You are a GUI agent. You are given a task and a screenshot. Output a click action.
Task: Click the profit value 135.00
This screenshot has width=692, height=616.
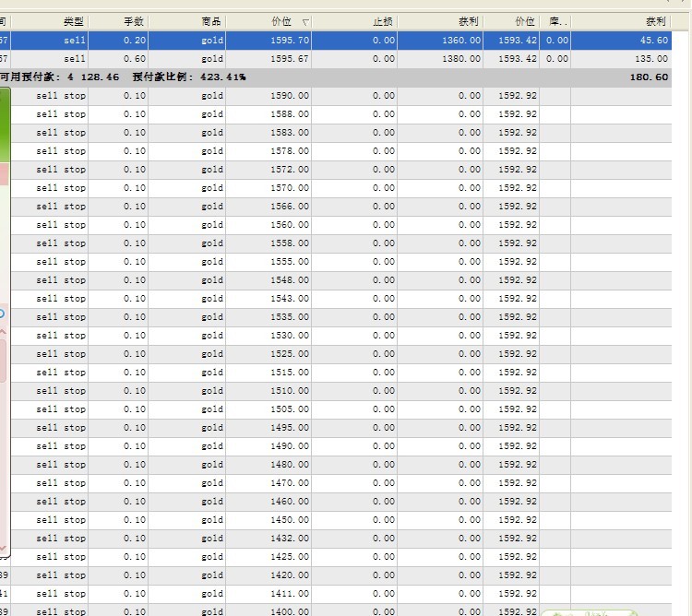click(x=651, y=59)
